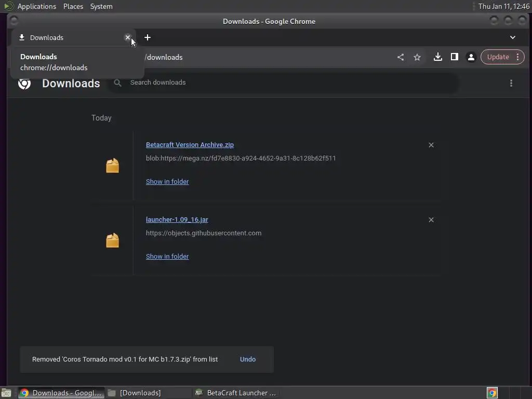
Task: Focus the Search downloads field
Action: 284,83
